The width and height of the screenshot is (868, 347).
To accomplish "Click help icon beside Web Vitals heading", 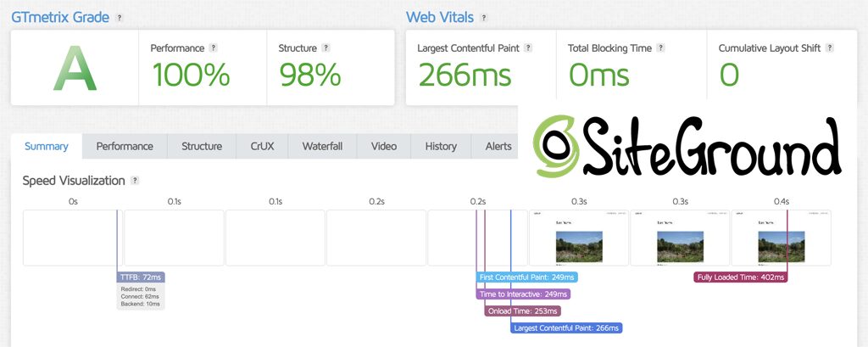I will [484, 18].
